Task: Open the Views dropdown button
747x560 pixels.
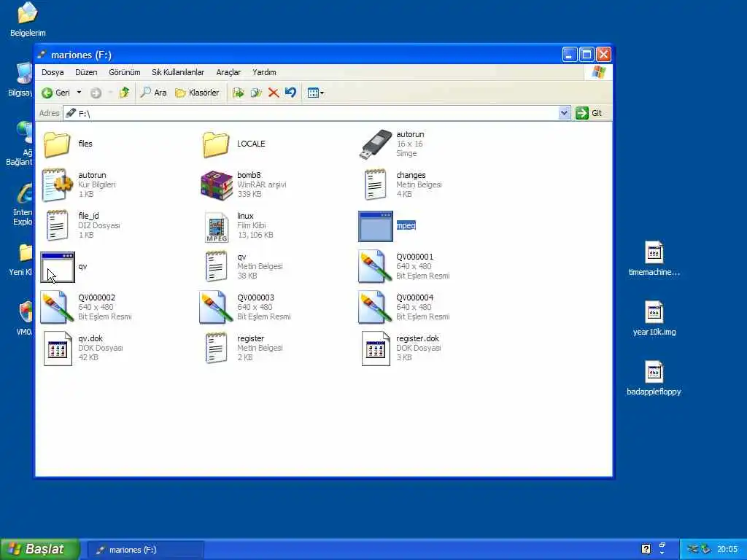Action: coord(315,93)
